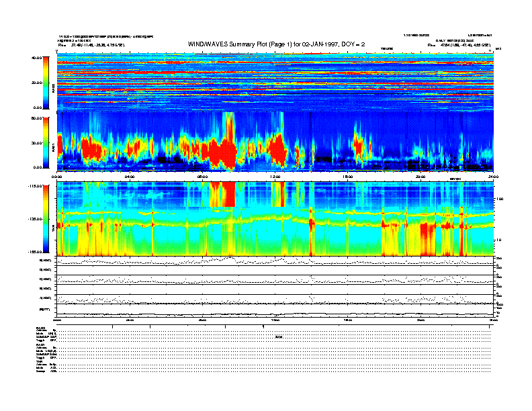Click the -155.00 label on the TNR color scale
The width and height of the screenshot is (532, 411).
[x=36, y=252]
